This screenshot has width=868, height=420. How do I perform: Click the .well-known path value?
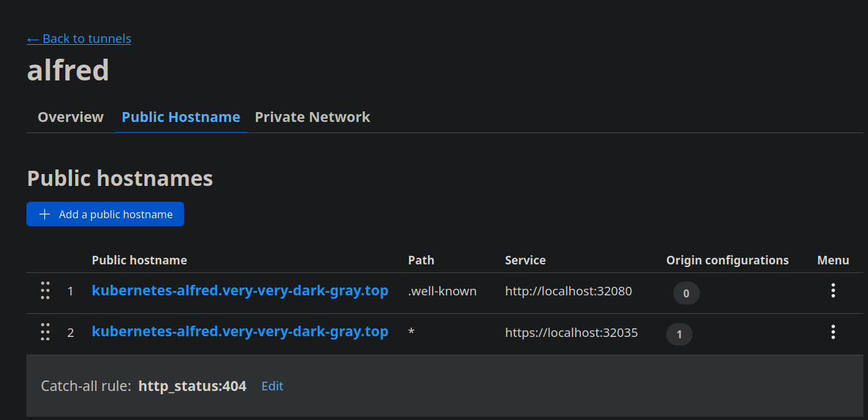(x=442, y=291)
